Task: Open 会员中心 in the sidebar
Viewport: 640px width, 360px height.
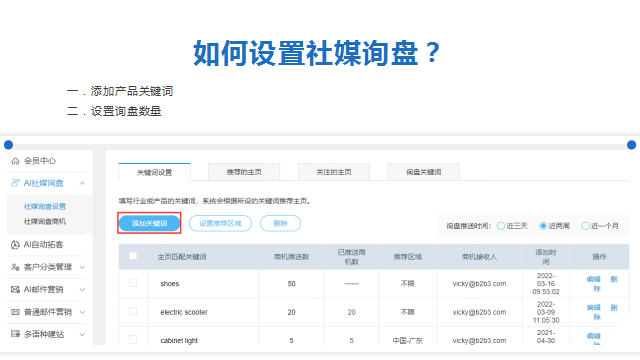Action: (x=40, y=161)
